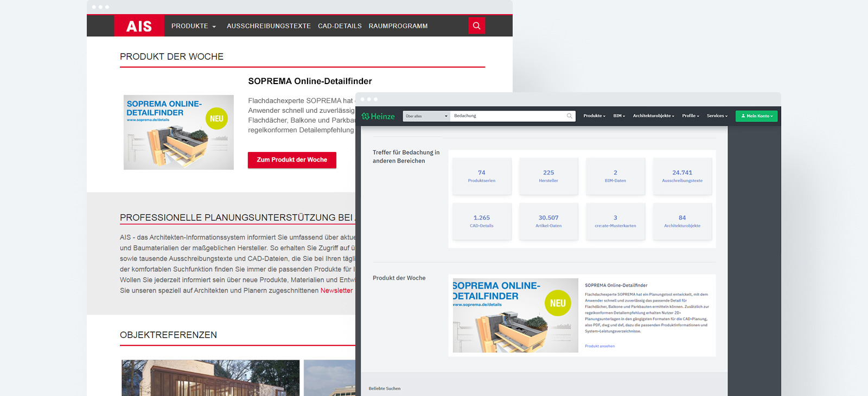868x396 pixels.
Task: Click the SOPREMA Online-Detailfinder title in Heinze window
Action: click(x=616, y=285)
